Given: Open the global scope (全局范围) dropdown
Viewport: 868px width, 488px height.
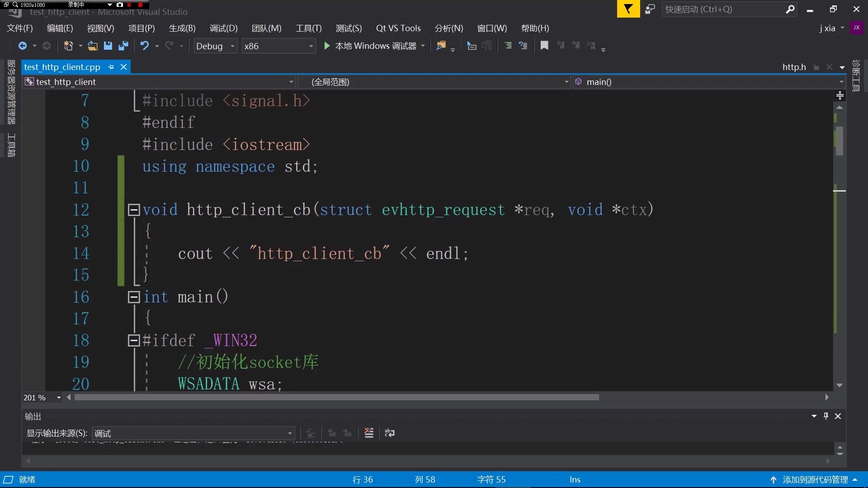Looking at the screenshot, I should (434, 82).
